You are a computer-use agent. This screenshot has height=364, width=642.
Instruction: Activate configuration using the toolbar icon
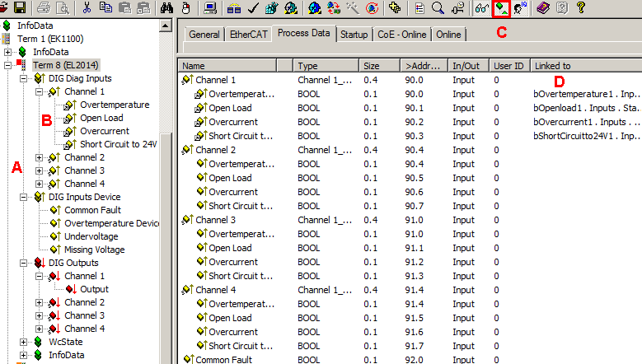271,7
